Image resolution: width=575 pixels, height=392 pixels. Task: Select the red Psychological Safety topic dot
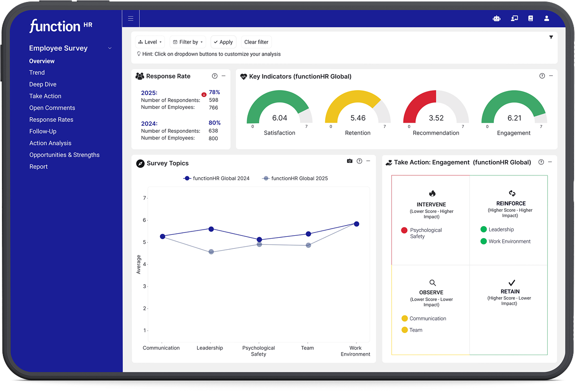point(404,230)
